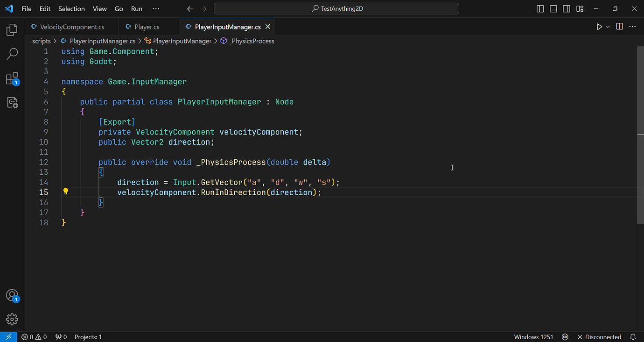Open ports forwarded indicator showing 0
Viewport: 644px width, 342px height.
pos(61,337)
